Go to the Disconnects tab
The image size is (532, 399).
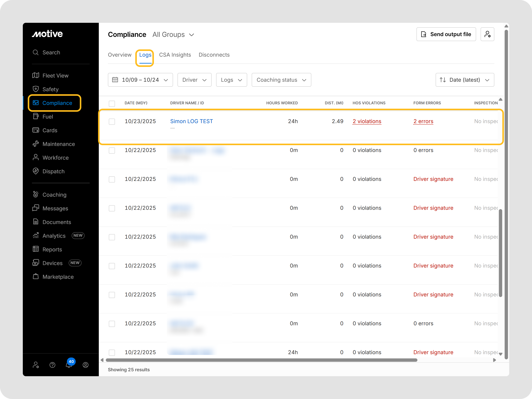click(x=214, y=55)
